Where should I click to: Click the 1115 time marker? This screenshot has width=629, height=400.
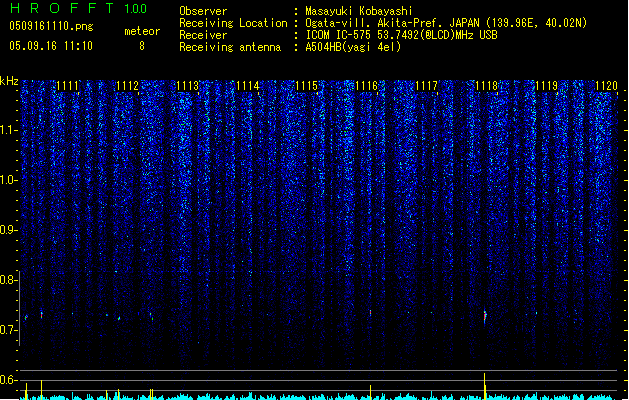pos(307,86)
